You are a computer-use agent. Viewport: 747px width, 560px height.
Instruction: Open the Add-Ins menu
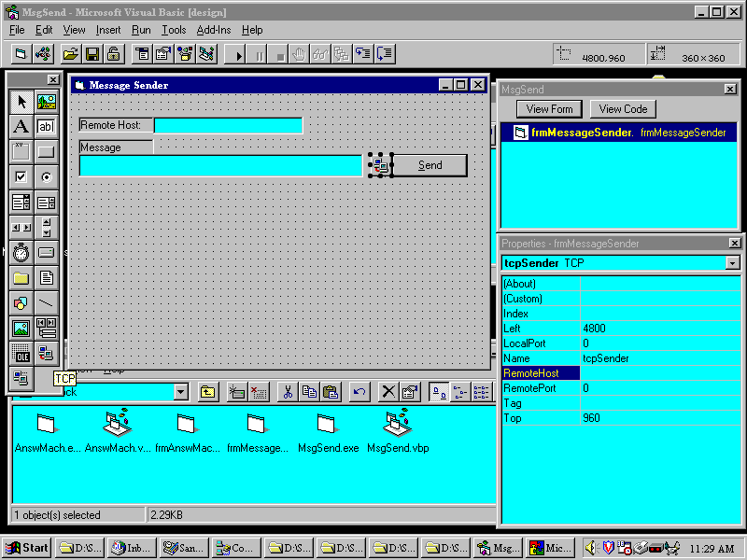tap(214, 30)
